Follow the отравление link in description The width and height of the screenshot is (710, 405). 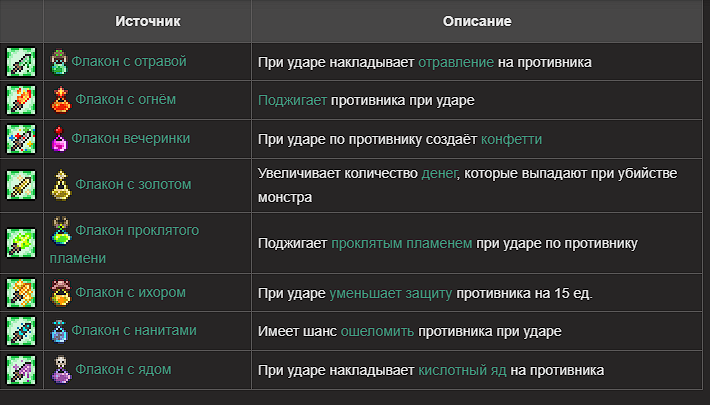pos(456,62)
